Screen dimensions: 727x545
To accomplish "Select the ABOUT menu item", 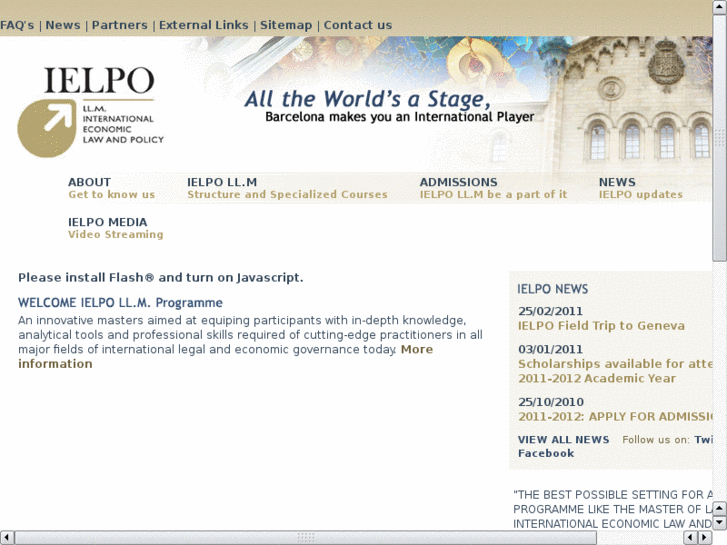I will point(89,182).
